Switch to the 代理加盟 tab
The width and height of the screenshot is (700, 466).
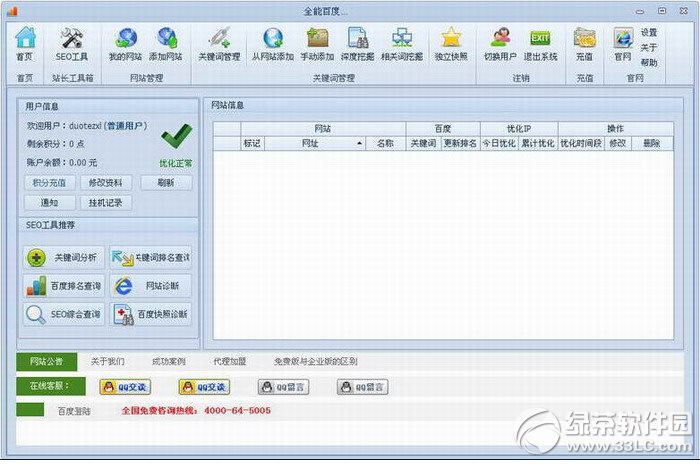229,361
